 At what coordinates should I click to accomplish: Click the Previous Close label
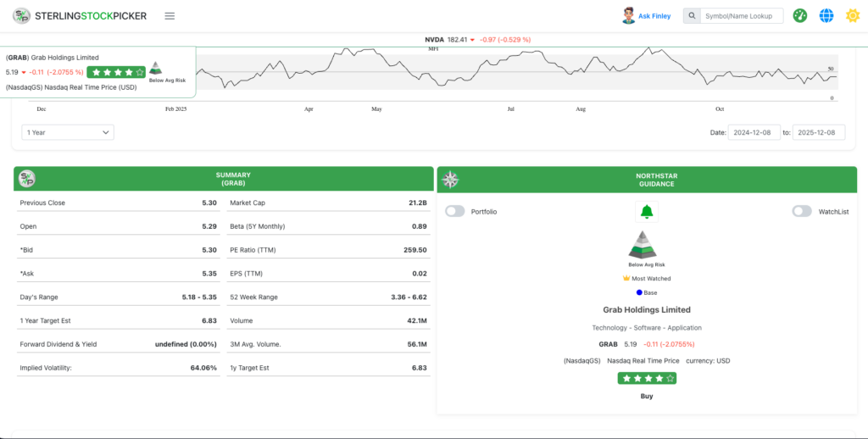[x=42, y=203]
